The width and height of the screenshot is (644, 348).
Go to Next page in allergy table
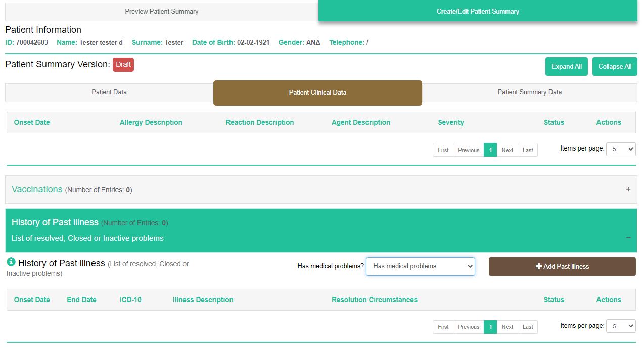point(507,150)
